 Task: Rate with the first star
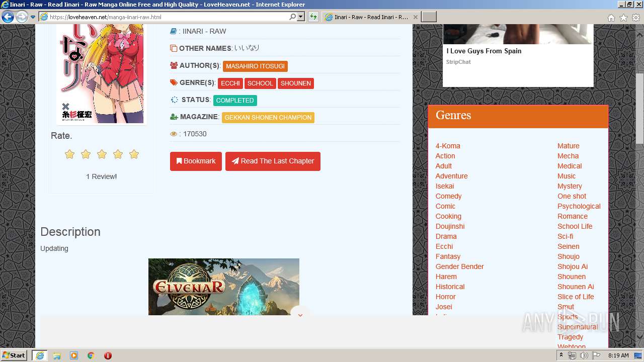[x=70, y=154]
